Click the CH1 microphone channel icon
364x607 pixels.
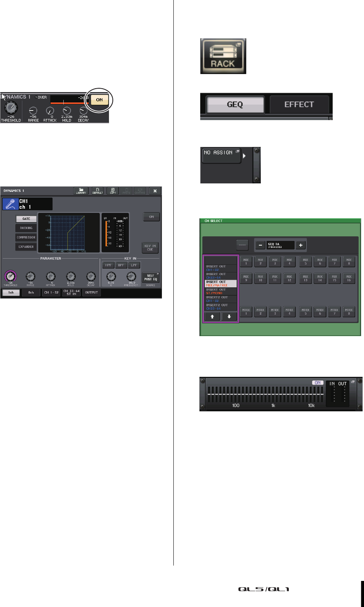coord(10,204)
